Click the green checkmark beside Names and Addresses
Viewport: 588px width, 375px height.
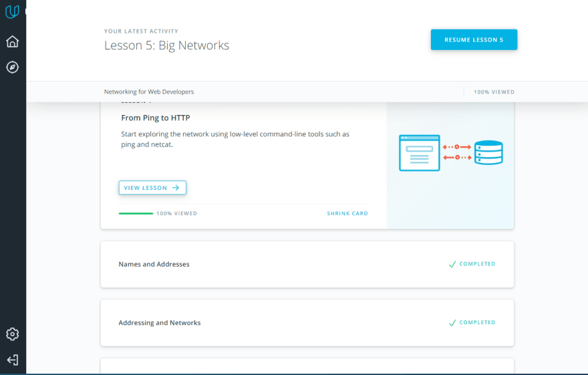point(452,265)
